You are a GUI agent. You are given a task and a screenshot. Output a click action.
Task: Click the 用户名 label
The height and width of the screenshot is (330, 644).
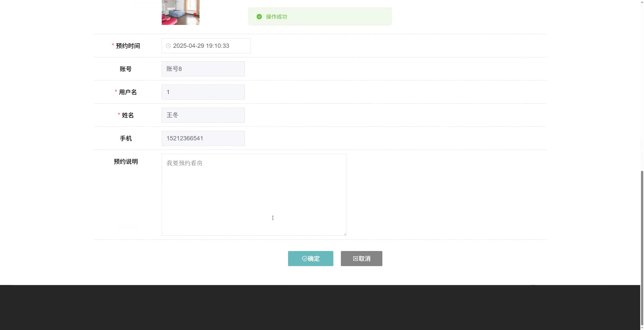[x=128, y=92]
